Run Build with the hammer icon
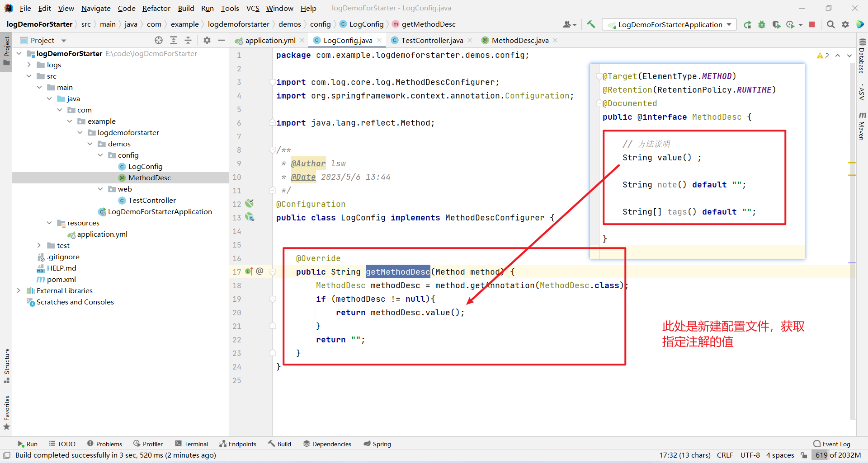Viewport: 868px width, 463px height. [591, 24]
